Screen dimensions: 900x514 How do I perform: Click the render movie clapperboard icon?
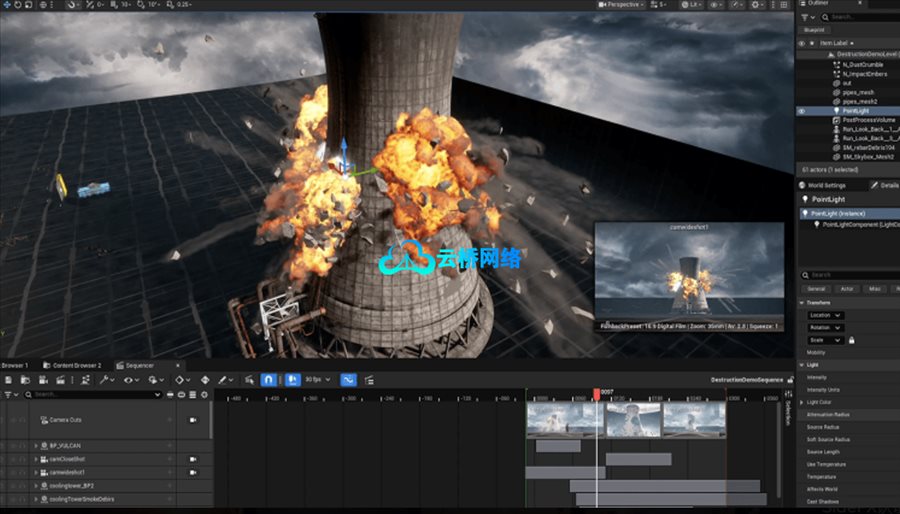click(x=62, y=380)
